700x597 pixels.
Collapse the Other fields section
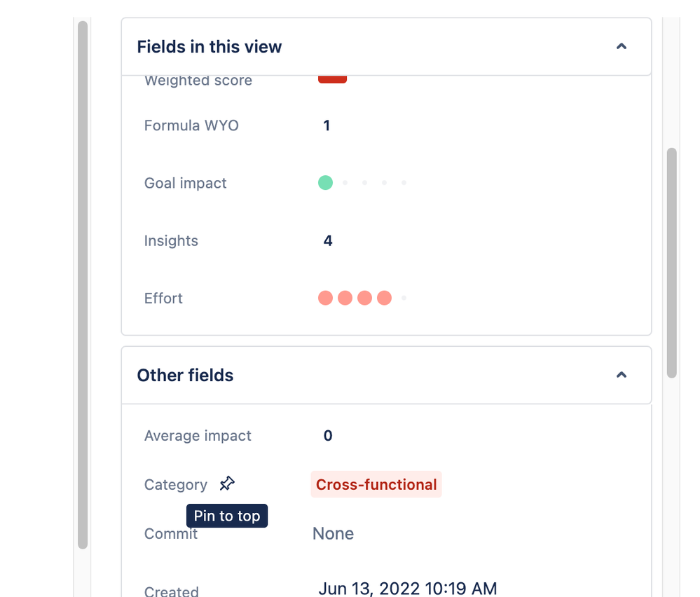[621, 376]
